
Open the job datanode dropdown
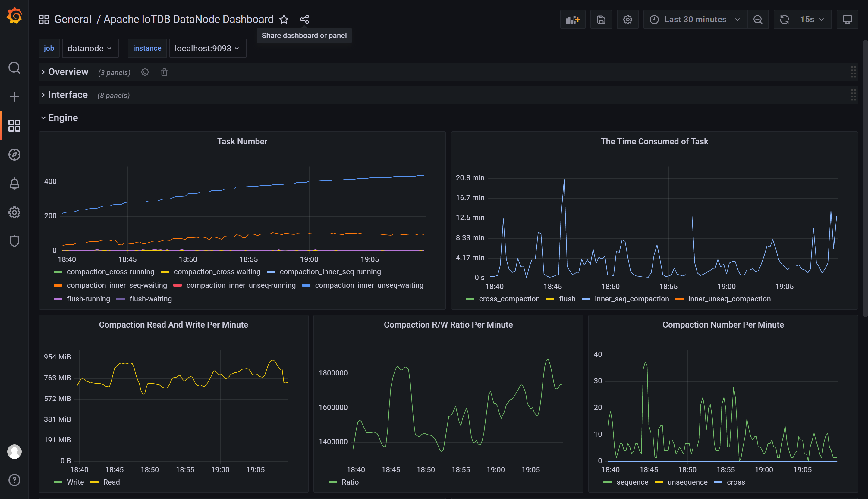coord(90,48)
